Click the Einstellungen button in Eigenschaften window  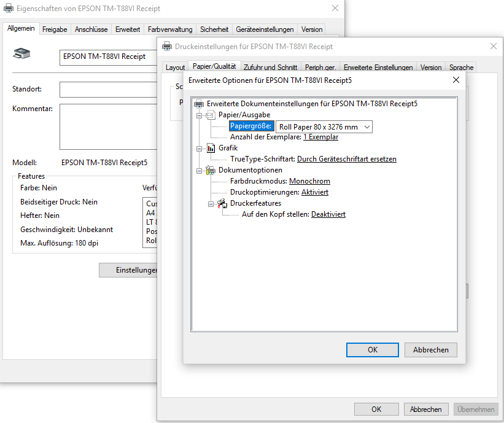pyautogui.click(x=128, y=270)
